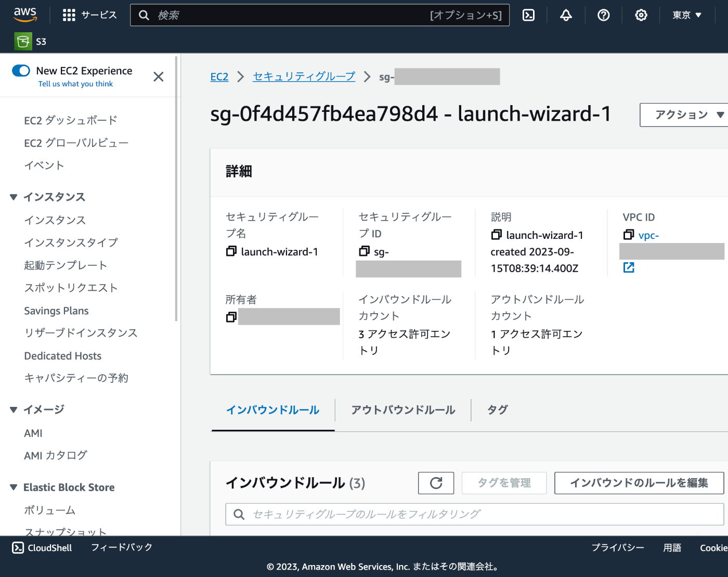Click the セキュリティグループ breadcrumb link
The width and height of the screenshot is (728, 577).
pyautogui.click(x=304, y=76)
